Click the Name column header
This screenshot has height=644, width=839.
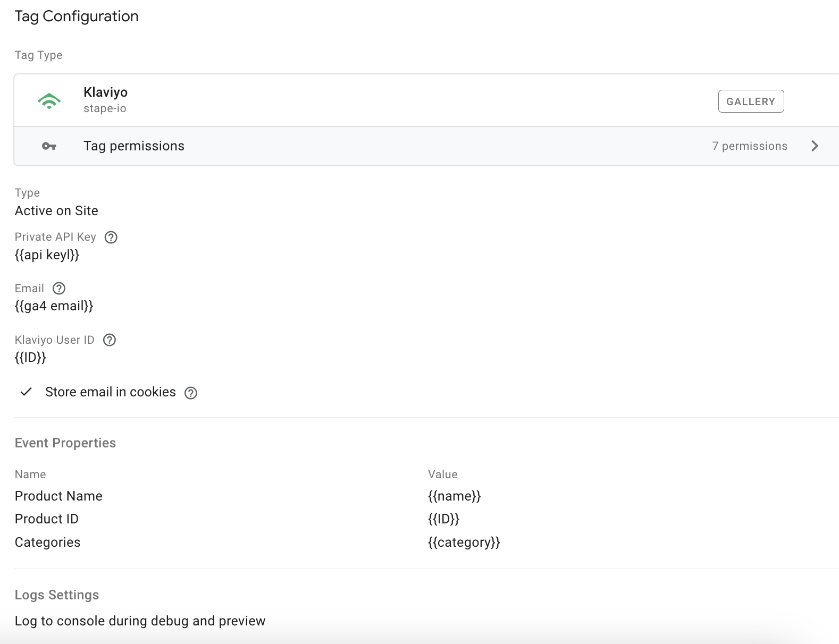pyautogui.click(x=30, y=474)
